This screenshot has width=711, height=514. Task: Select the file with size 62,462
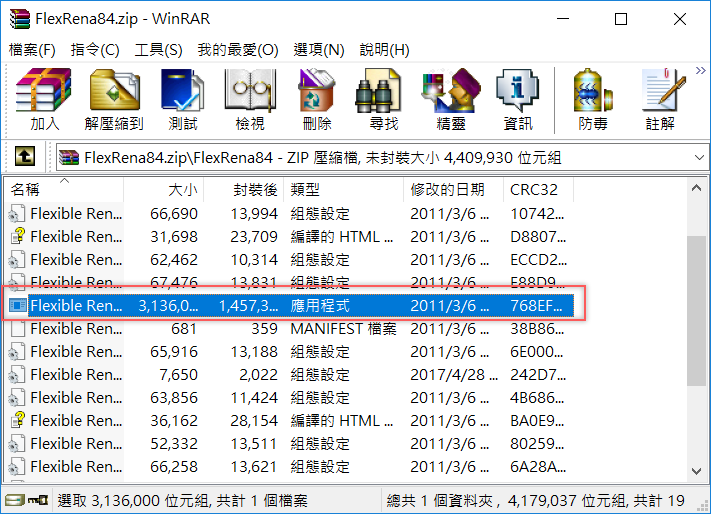click(x=290, y=260)
